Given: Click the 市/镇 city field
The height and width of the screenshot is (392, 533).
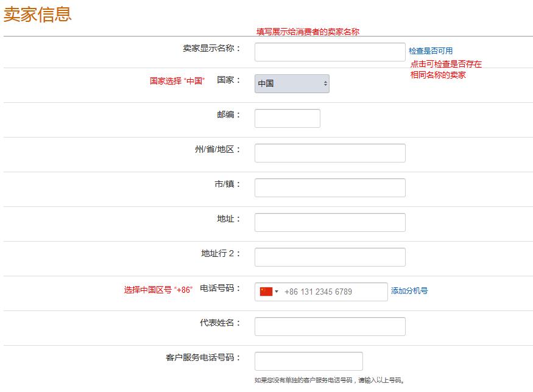Looking at the screenshot, I should click(x=329, y=187).
